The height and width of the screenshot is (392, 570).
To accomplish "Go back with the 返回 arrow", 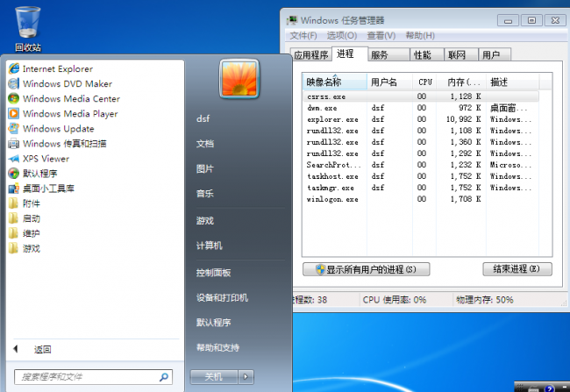I will pyautogui.click(x=15, y=349).
